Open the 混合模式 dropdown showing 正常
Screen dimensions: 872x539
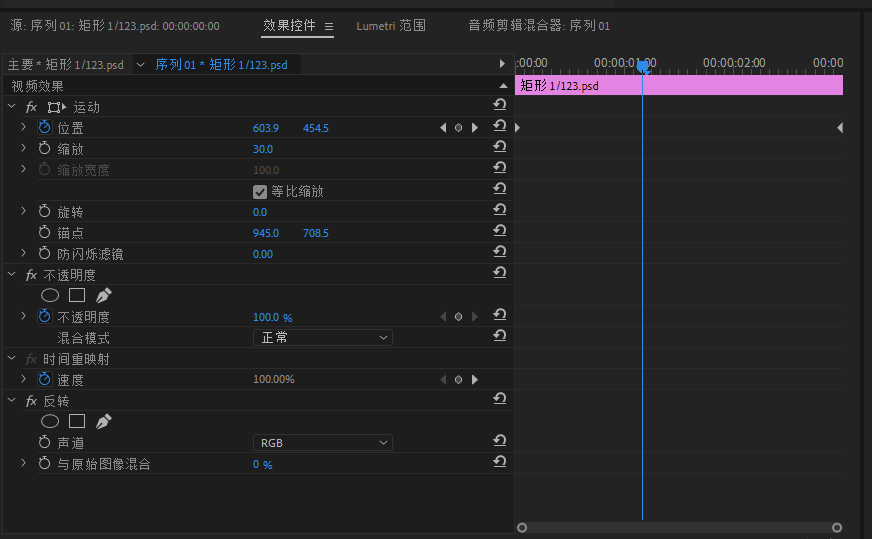[x=323, y=338]
